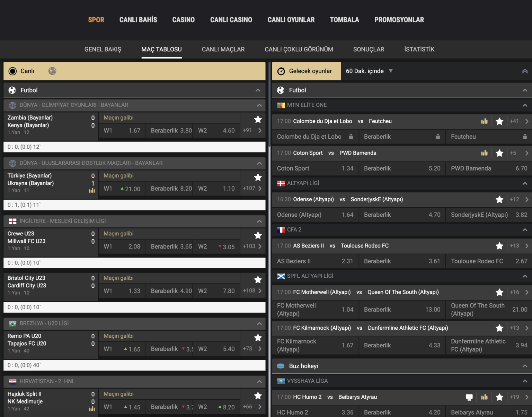
Task: Star the HC Humo 2 vs Beibarys match
Action: [x=499, y=397]
